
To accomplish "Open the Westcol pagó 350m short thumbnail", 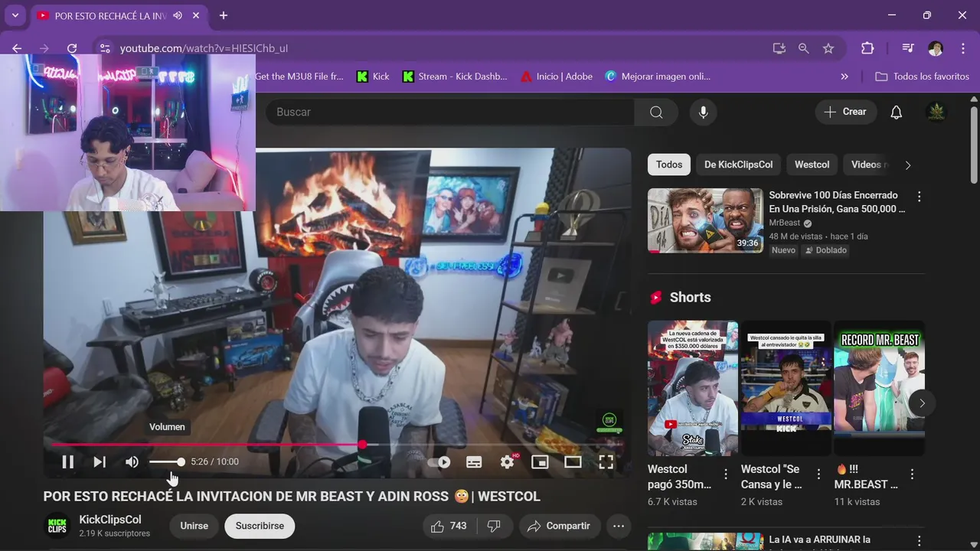I will [x=693, y=388].
